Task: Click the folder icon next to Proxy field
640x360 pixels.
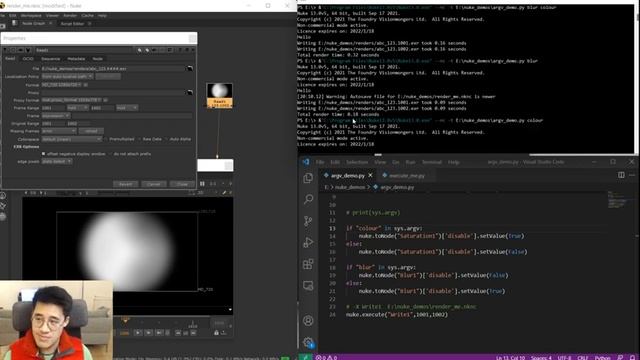Action: (x=190, y=93)
